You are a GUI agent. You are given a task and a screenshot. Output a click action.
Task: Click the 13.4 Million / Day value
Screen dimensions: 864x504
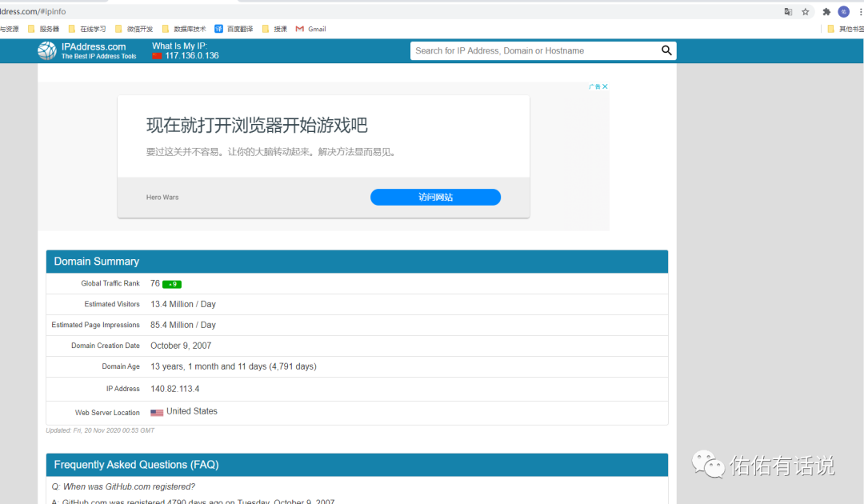[183, 304]
